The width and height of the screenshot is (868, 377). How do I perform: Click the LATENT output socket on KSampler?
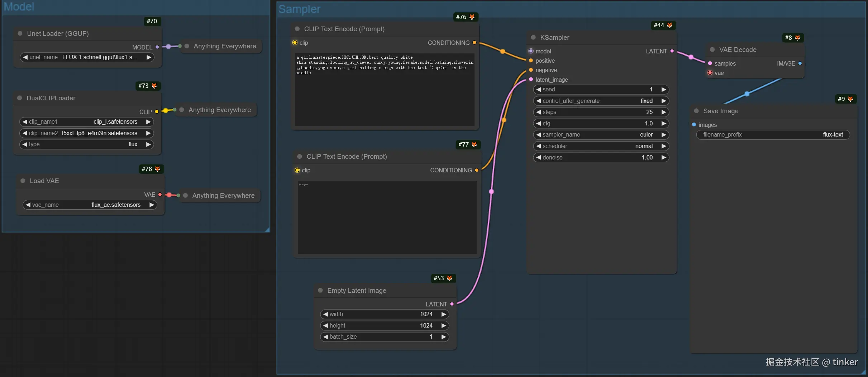[x=672, y=51]
